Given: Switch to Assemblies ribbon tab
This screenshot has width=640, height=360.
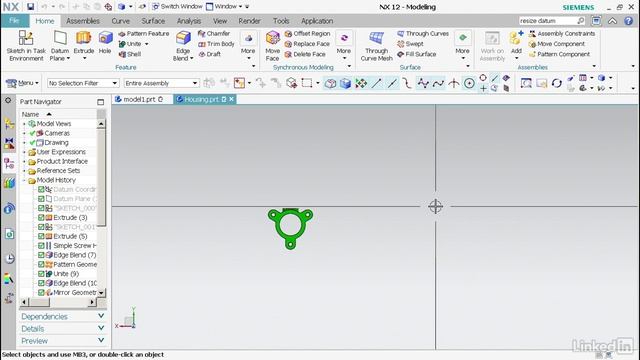Looking at the screenshot, I should click(x=83, y=21).
